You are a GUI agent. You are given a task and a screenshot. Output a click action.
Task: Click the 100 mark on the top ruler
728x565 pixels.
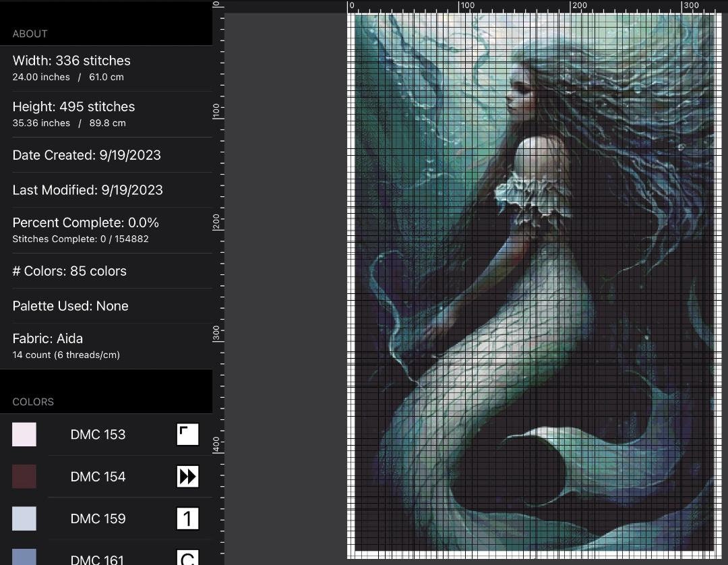point(466,5)
